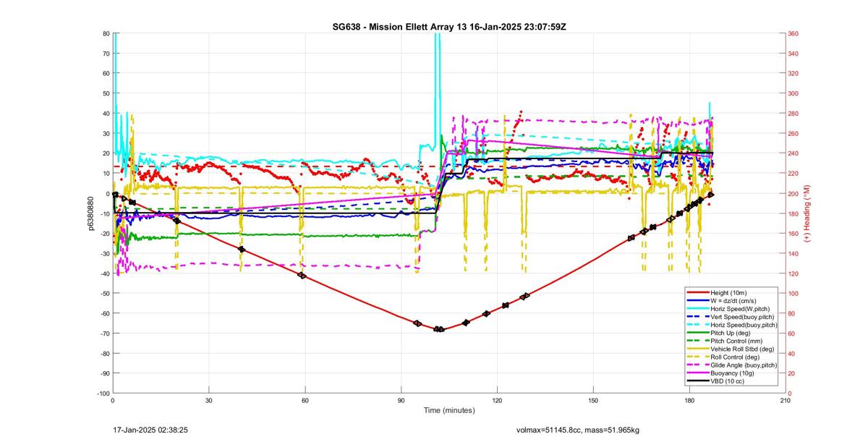
Task: Click x-axis tick label 180
Action: pyautogui.click(x=689, y=400)
